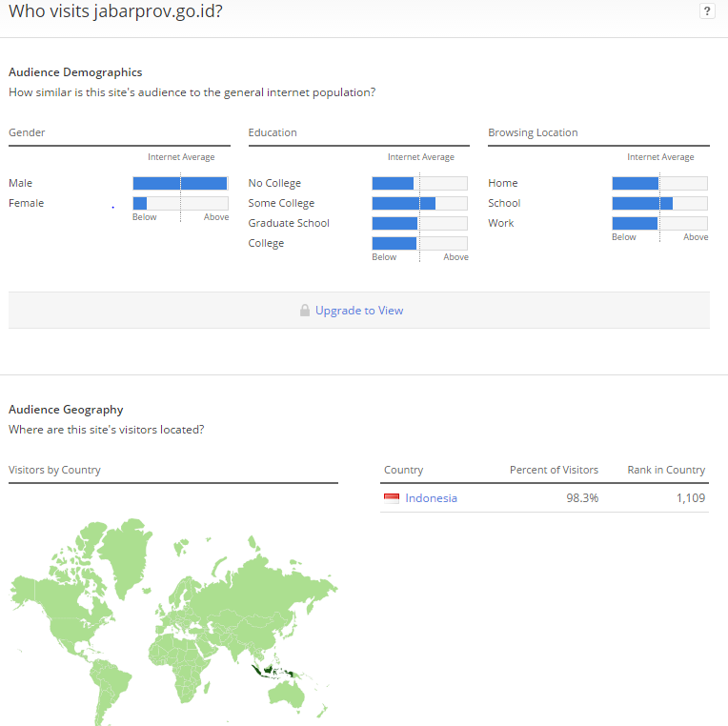The height and width of the screenshot is (726, 728).
Task: Click the School label
Action: pos(504,203)
